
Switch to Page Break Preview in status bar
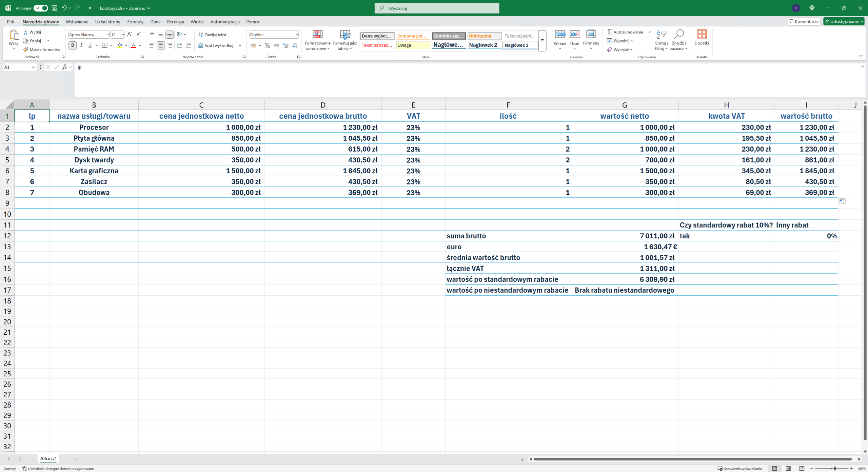coord(802,469)
